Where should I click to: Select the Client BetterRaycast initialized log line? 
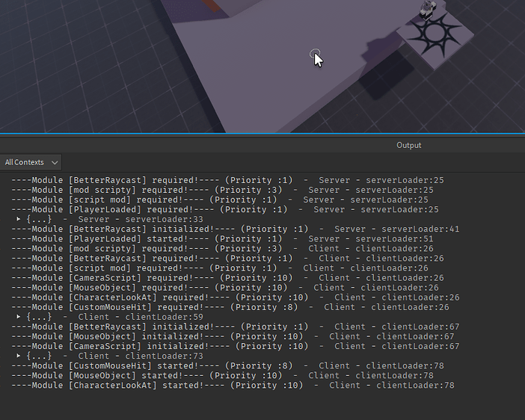[x=236, y=327]
